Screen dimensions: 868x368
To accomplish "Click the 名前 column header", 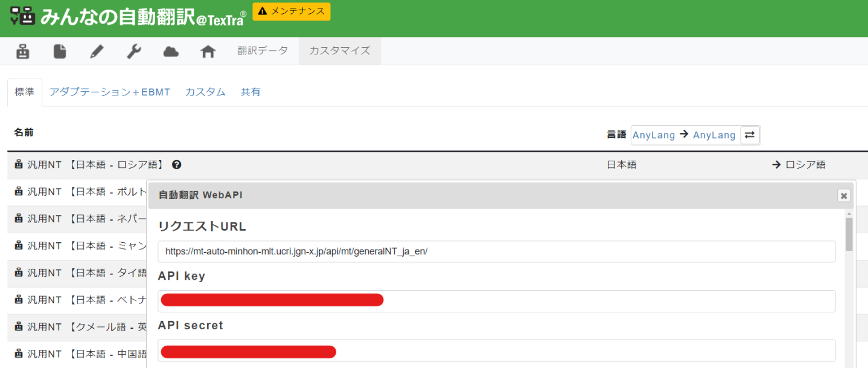I will pyautogui.click(x=24, y=132).
